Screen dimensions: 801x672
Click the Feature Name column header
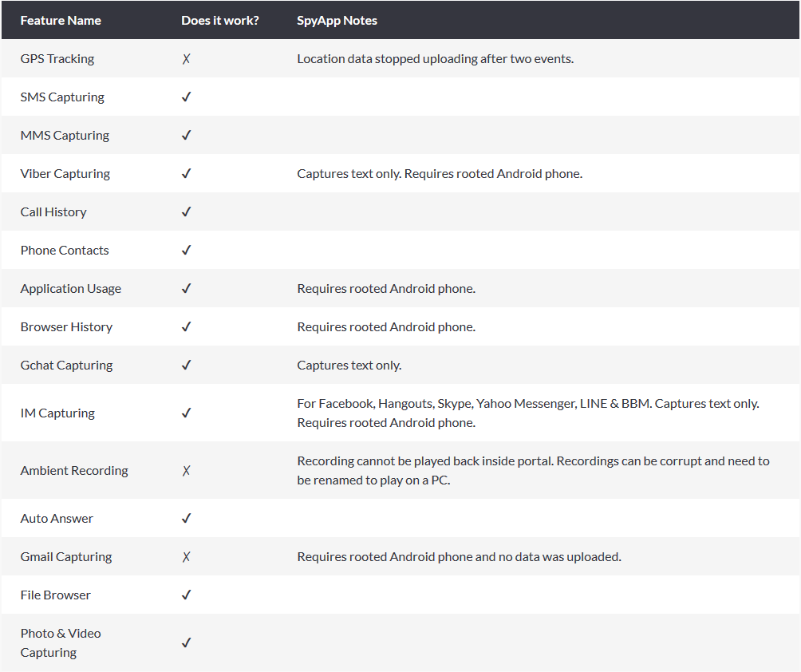(61, 21)
